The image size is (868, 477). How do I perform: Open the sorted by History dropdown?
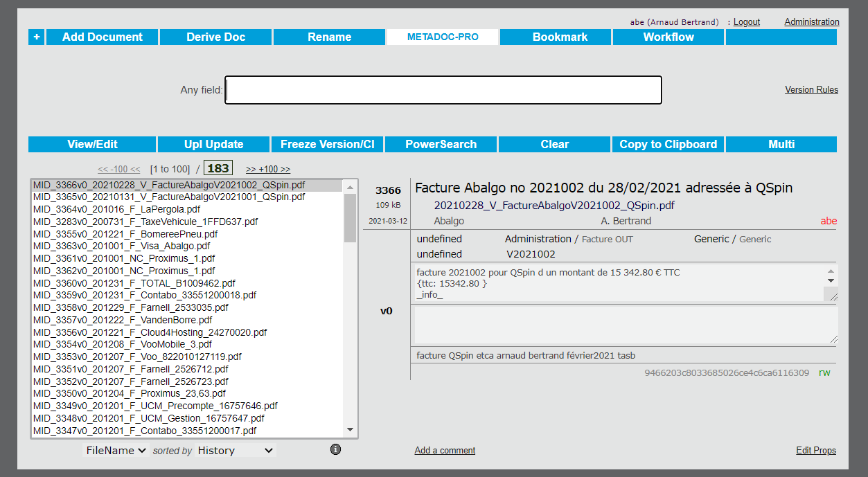click(x=235, y=451)
